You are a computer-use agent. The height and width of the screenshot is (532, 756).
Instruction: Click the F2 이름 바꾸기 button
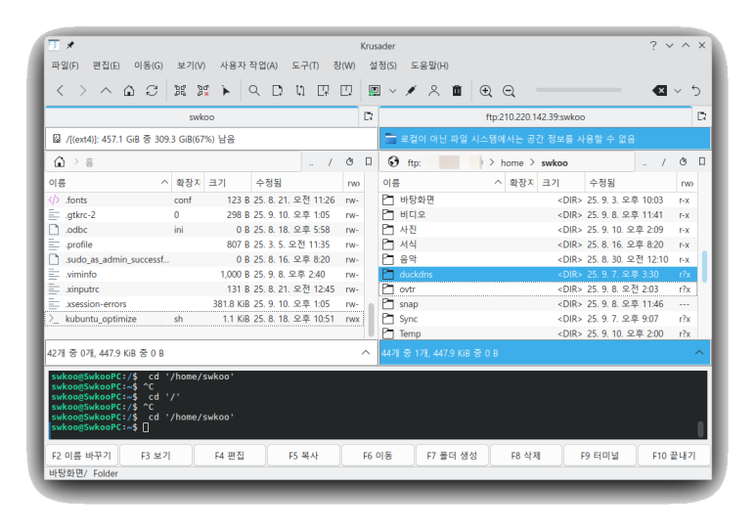click(81, 456)
